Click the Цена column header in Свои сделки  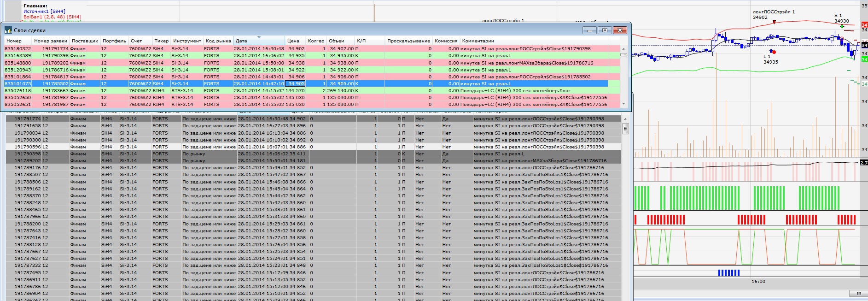coord(295,41)
